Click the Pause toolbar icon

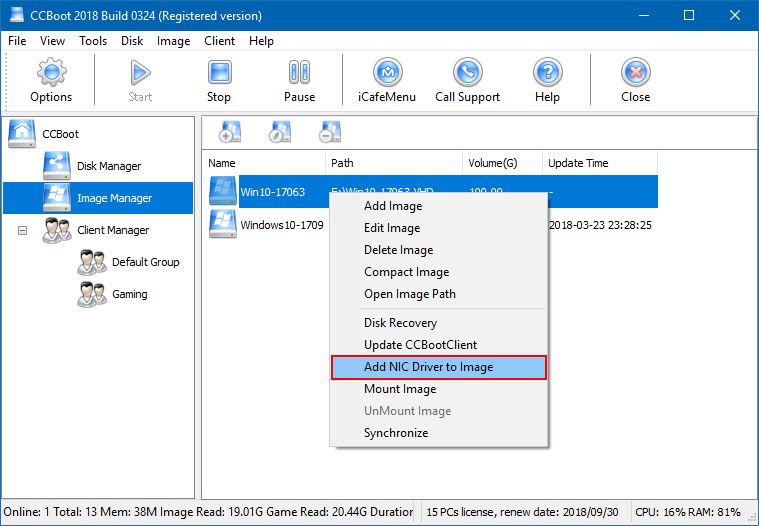299,72
